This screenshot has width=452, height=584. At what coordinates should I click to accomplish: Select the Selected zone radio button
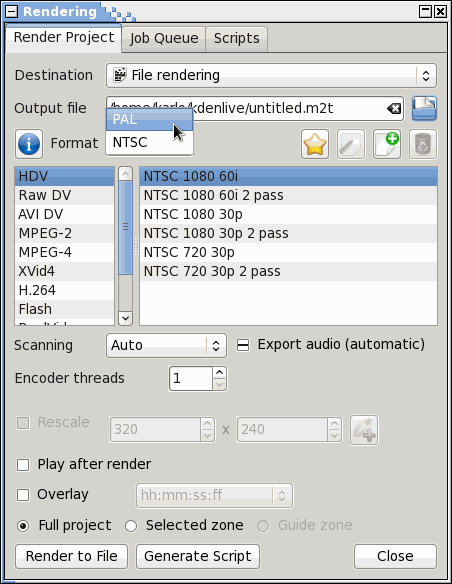(131, 526)
